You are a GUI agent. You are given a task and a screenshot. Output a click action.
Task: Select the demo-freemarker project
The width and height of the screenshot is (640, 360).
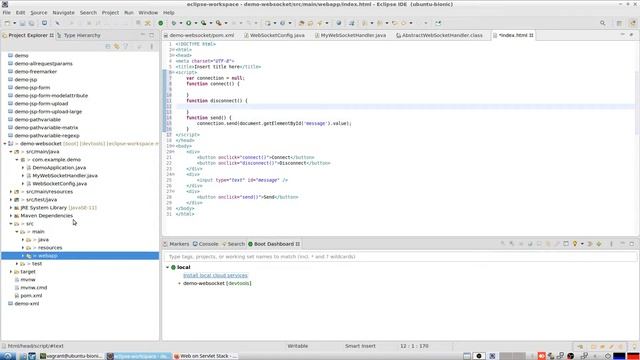click(36, 71)
